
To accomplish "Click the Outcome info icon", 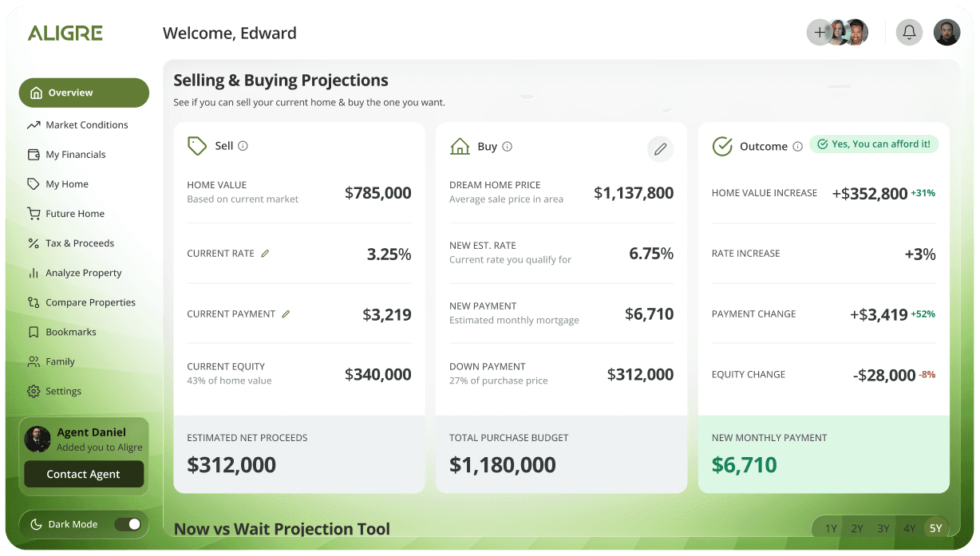I will coord(797,147).
